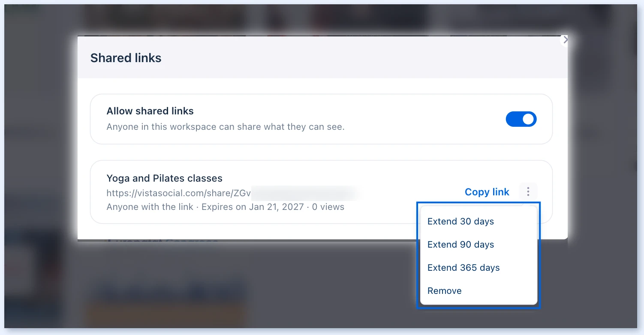Click the Shared links dialog heading
Viewport: 644px width, 335px height.
tap(126, 58)
